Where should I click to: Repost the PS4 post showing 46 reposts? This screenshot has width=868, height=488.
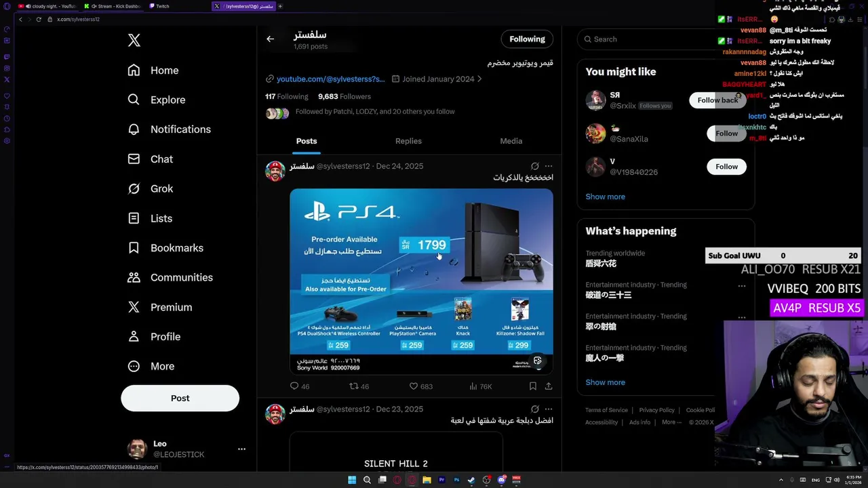point(359,386)
